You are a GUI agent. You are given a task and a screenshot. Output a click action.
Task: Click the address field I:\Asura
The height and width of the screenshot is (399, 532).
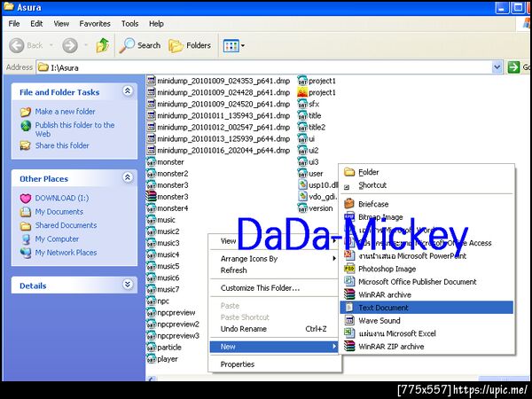pos(264,67)
